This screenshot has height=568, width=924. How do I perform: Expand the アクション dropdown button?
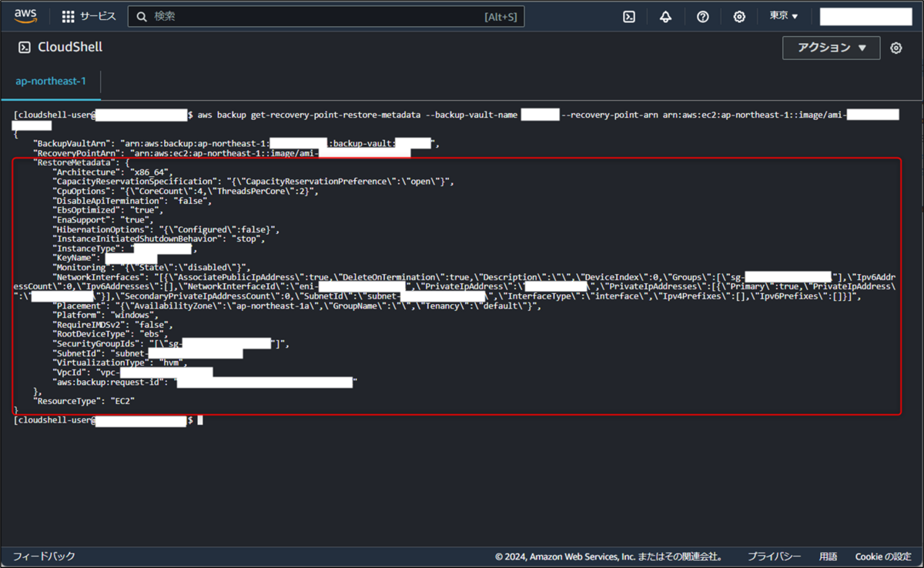[831, 48]
